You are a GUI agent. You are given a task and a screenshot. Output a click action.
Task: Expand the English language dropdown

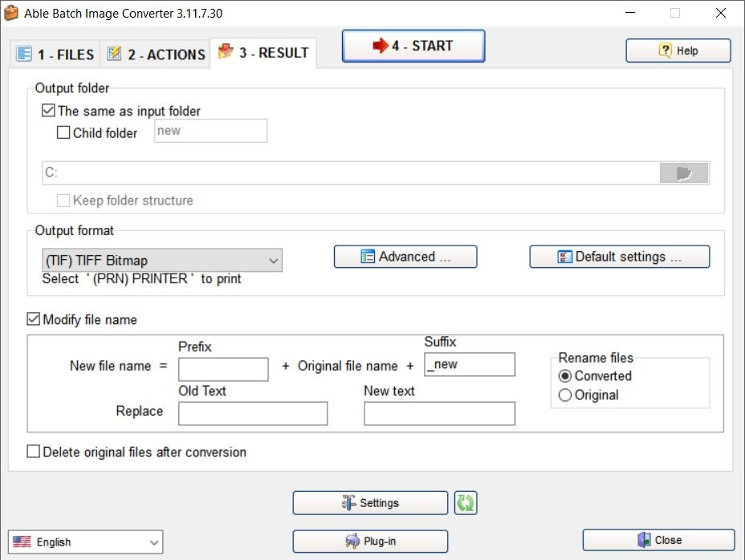point(86,542)
